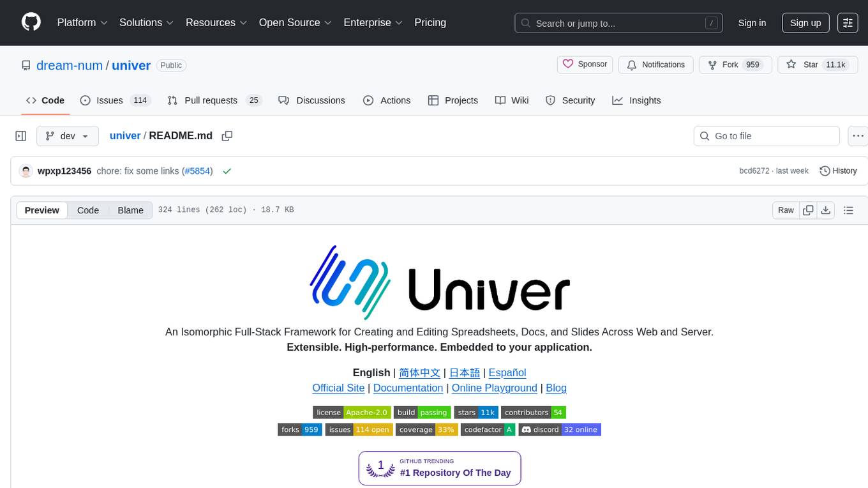Open the wpxp123456 username link
Screen dimensions: 868x488
coord(64,171)
